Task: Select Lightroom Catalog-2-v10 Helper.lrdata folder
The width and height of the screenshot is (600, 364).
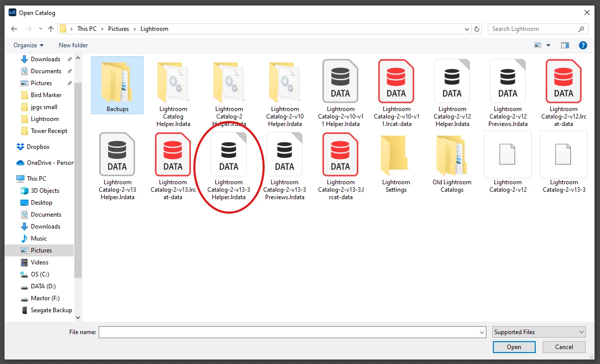Action: pyautogui.click(x=285, y=94)
